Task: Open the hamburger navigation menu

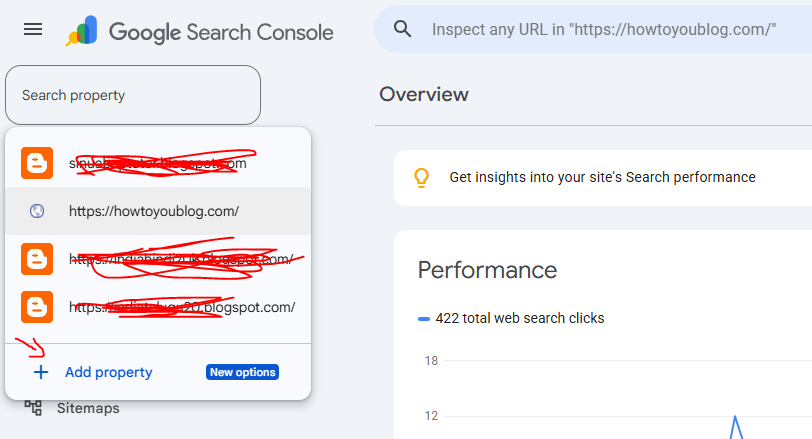Action: point(33,30)
